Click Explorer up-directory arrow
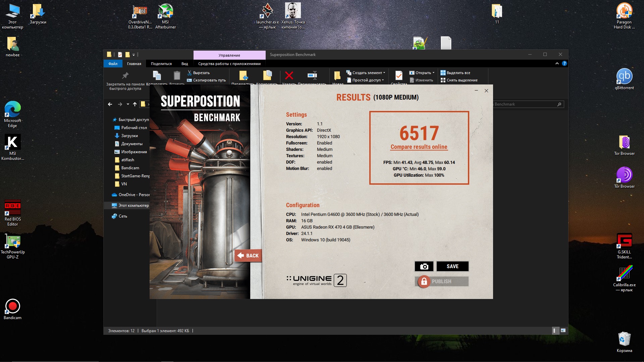 coord(135,104)
